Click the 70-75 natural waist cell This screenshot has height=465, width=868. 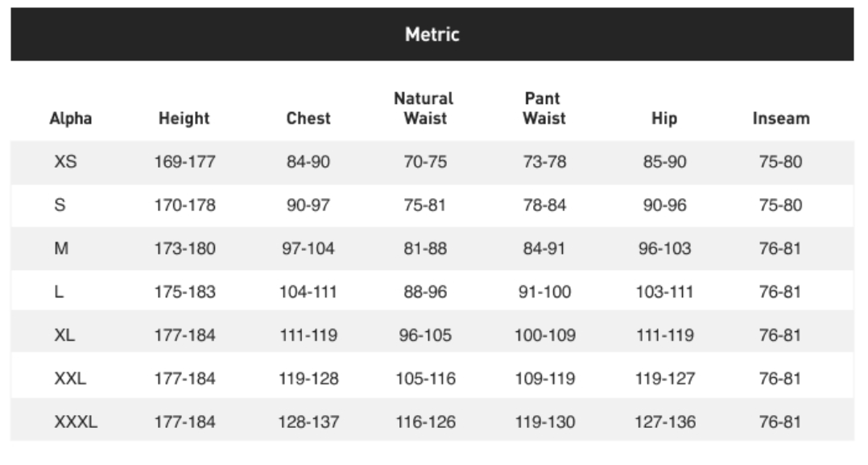pyautogui.click(x=425, y=161)
